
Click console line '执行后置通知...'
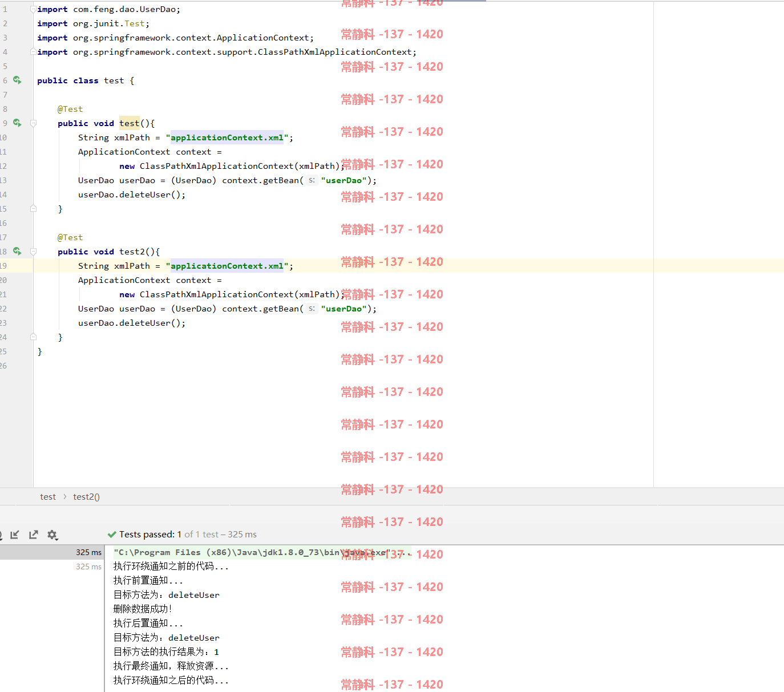pyautogui.click(x=148, y=623)
